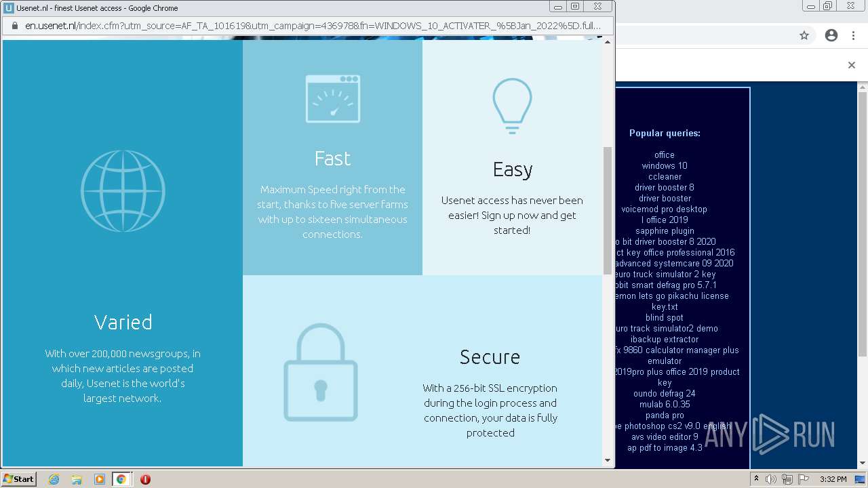Click the 'panda pro' query link

tap(665, 415)
